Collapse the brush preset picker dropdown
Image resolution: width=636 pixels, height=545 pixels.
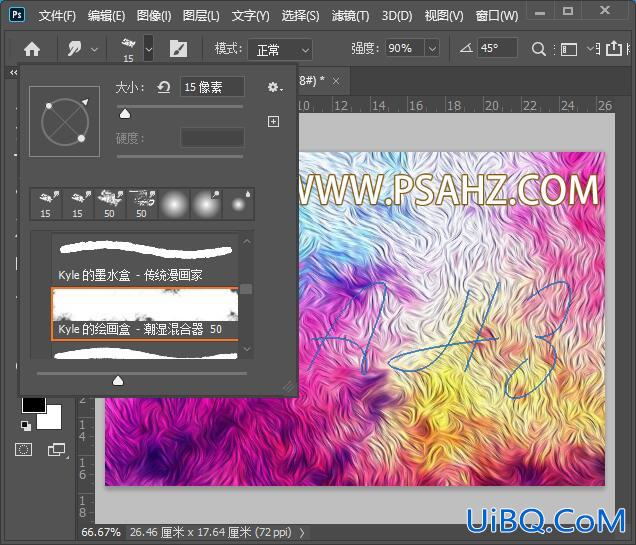[149, 49]
